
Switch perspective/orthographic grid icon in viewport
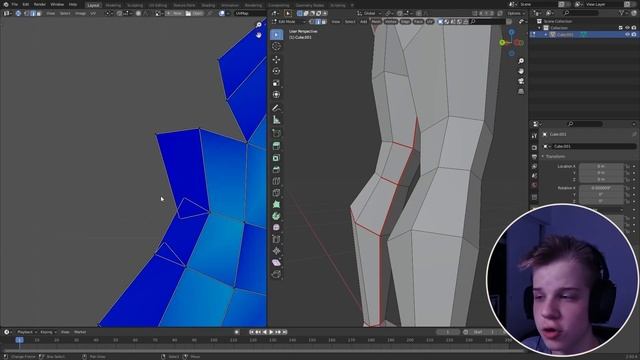521,91
